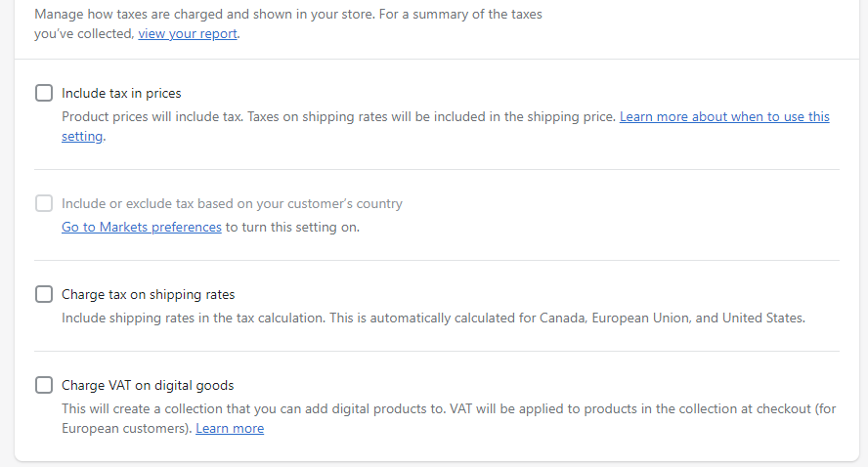
Task: Open the view your report link
Action: click(x=188, y=33)
